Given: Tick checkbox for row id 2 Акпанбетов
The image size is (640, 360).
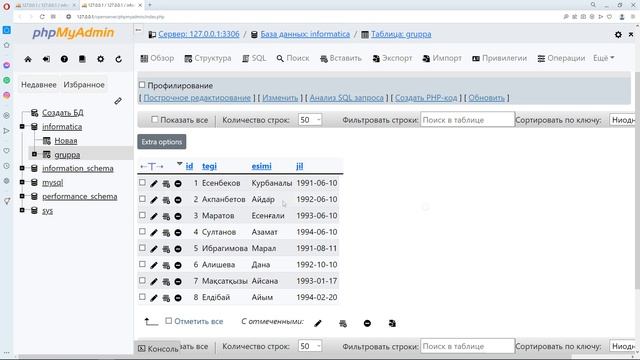Looking at the screenshot, I should (142, 199).
